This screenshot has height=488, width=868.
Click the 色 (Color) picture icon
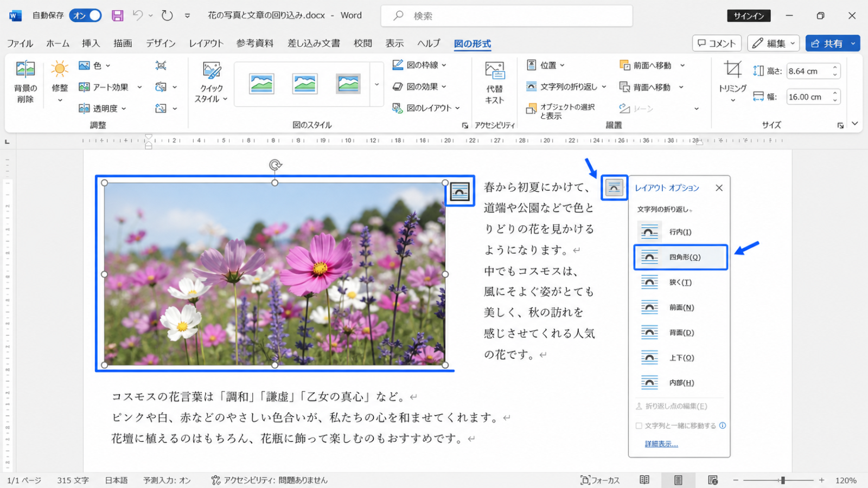[x=84, y=66]
